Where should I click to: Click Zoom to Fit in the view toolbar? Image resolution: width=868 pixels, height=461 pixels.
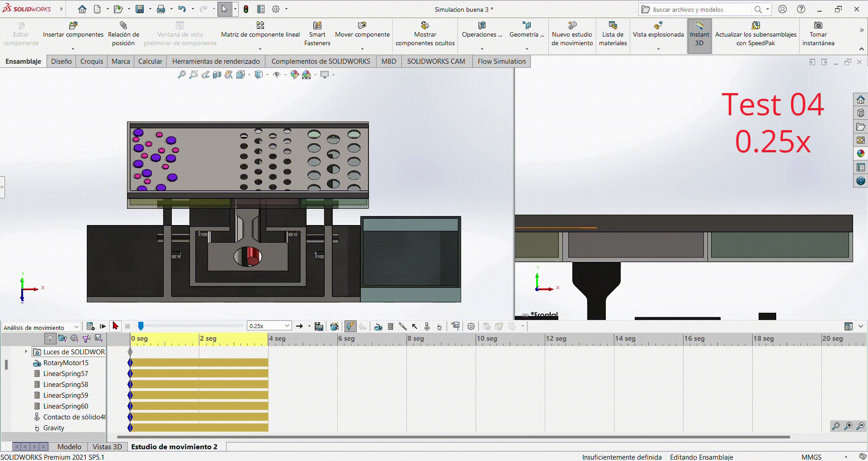coord(182,75)
